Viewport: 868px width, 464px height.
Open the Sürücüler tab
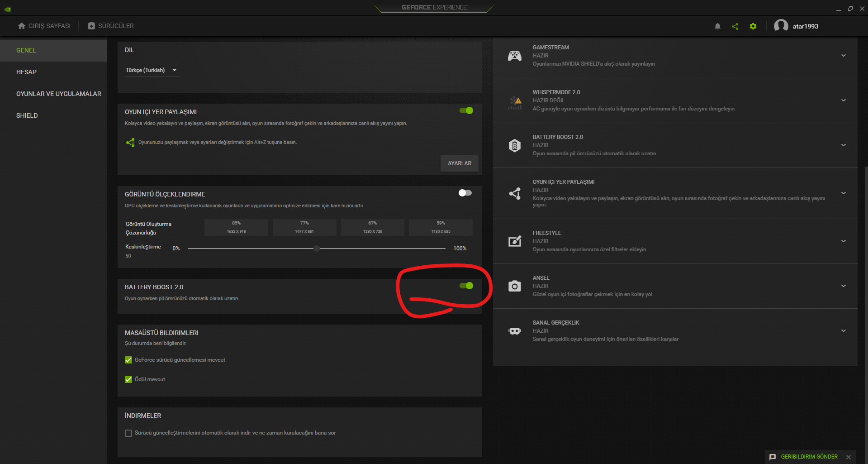tap(111, 26)
